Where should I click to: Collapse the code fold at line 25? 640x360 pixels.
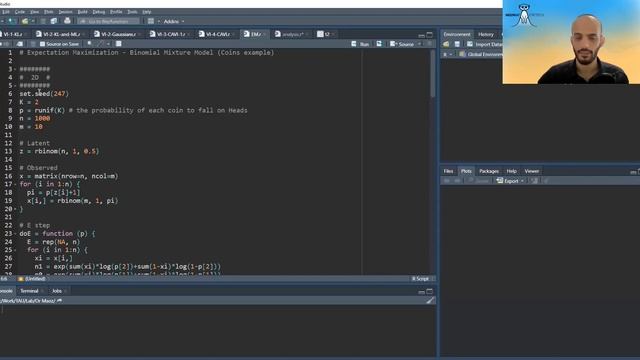[x=16, y=250]
